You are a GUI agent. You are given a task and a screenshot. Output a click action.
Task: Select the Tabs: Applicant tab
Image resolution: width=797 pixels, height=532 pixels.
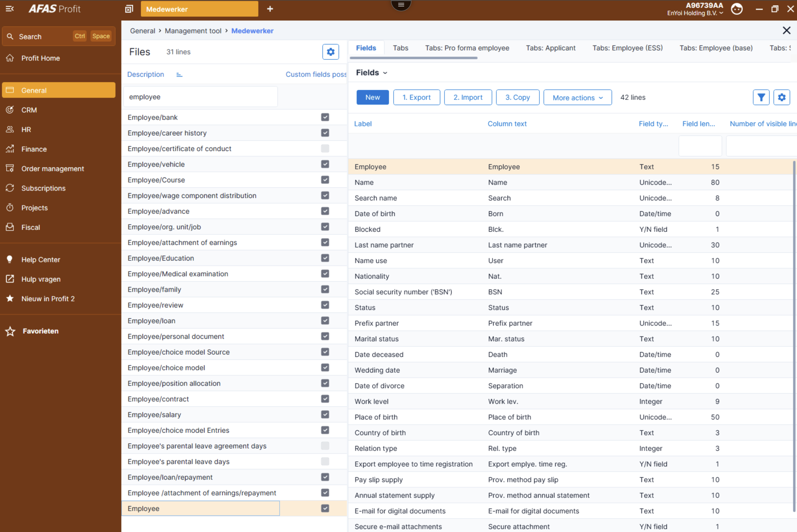(552, 49)
